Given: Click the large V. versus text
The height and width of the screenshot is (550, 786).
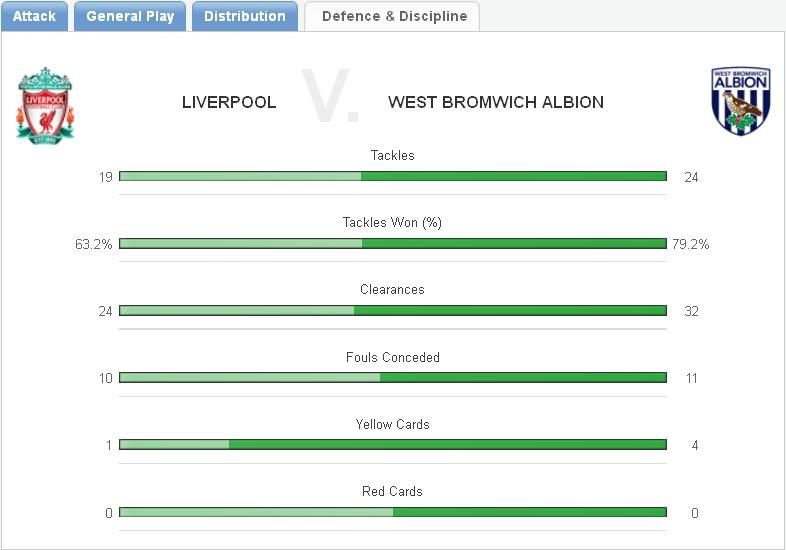Looking at the screenshot, I should [330, 98].
